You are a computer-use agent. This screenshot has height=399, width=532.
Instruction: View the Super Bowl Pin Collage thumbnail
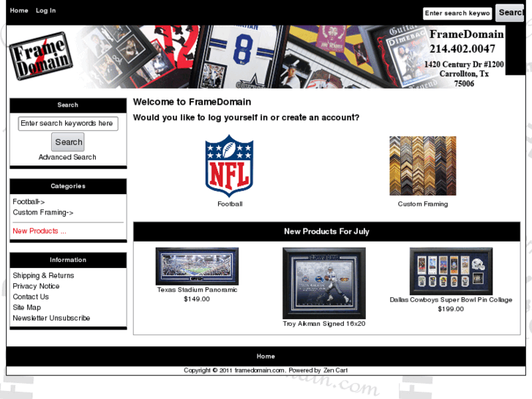coord(451,271)
